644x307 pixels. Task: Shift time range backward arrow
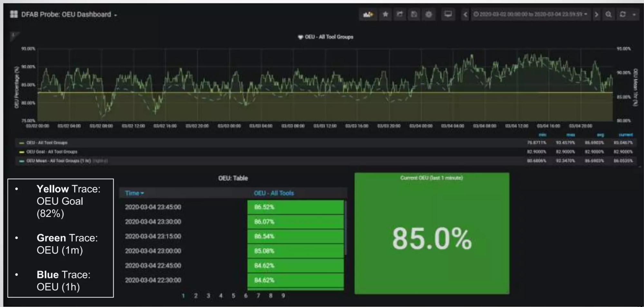tap(465, 15)
